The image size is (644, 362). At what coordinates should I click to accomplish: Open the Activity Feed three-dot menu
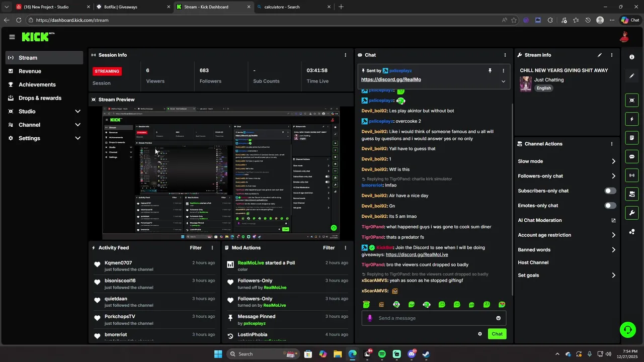coord(212,248)
